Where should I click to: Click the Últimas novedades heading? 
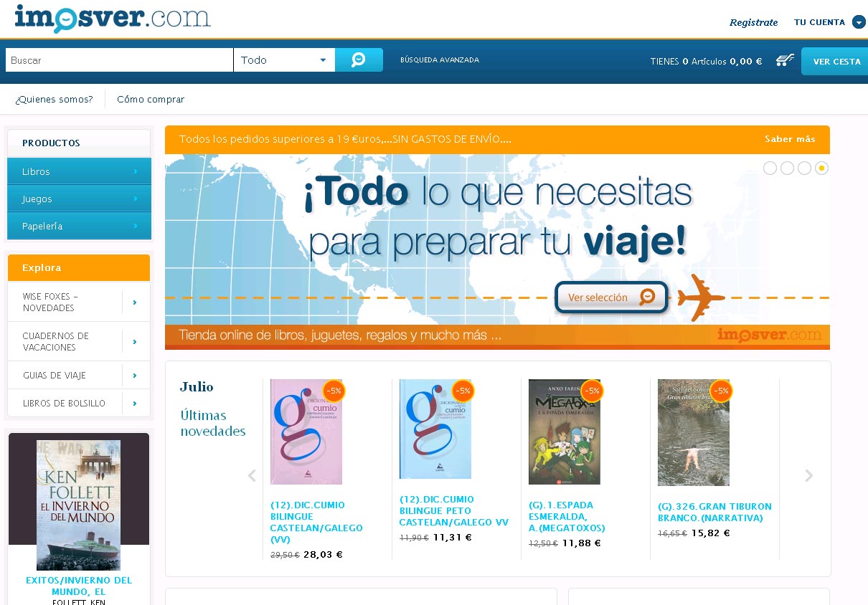coord(213,423)
